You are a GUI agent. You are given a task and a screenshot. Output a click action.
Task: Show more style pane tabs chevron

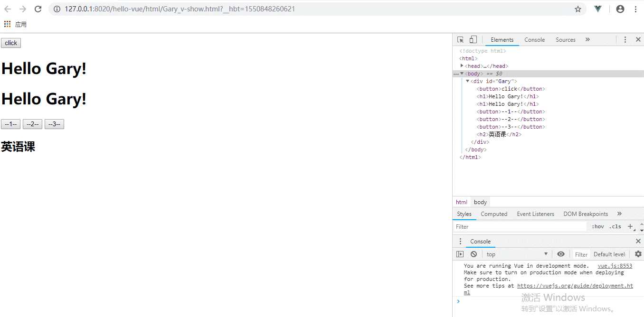pos(619,214)
